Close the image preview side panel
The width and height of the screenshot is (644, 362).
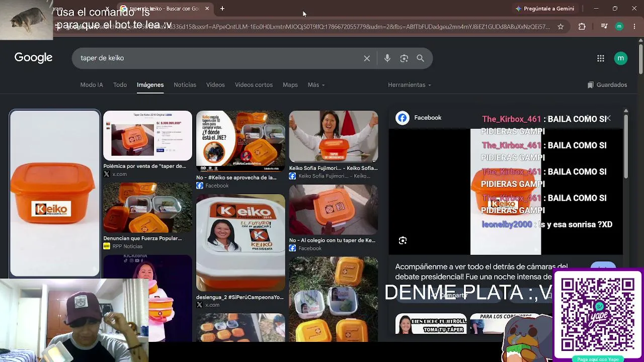coord(608,118)
